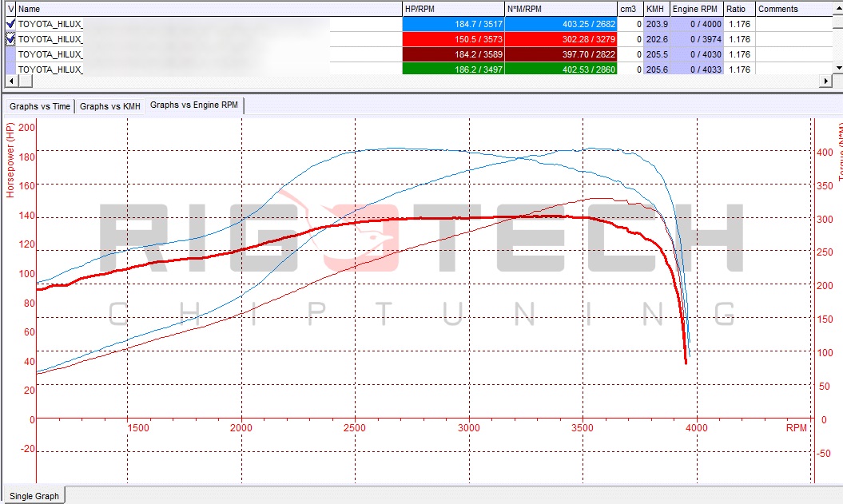Sort by the N*M/RPM column header

(561, 9)
